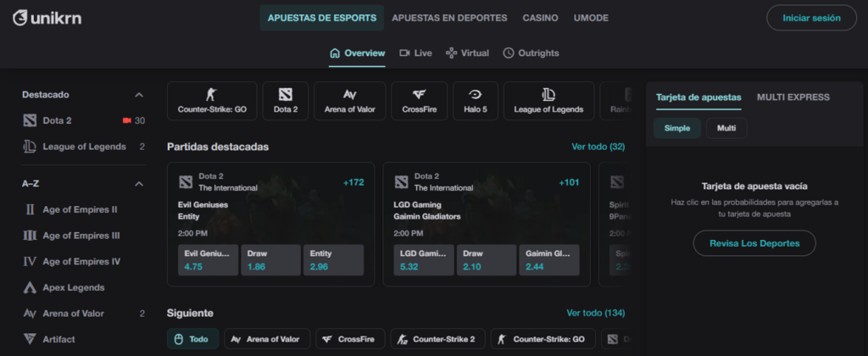Open the Counter-Strike: GO game tile
The height and width of the screenshot is (356, 868).
tap(212, 101)
